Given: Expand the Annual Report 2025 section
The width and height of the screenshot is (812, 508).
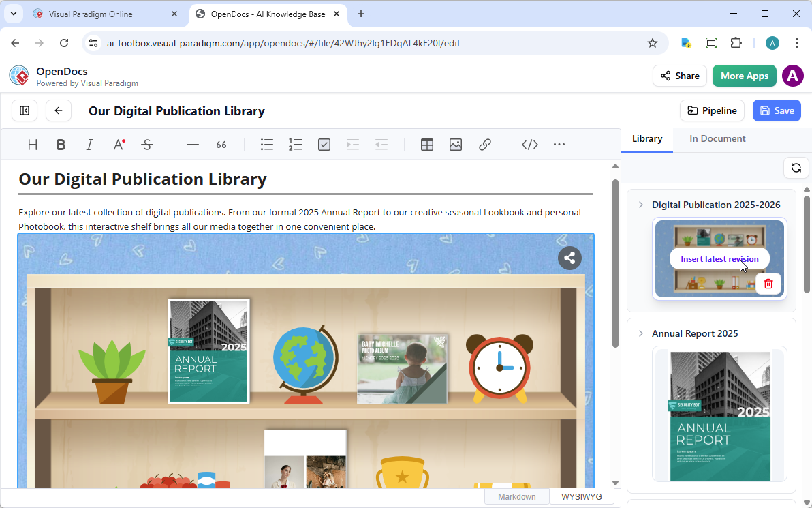Looking at the screenshot, I should 640,333.
